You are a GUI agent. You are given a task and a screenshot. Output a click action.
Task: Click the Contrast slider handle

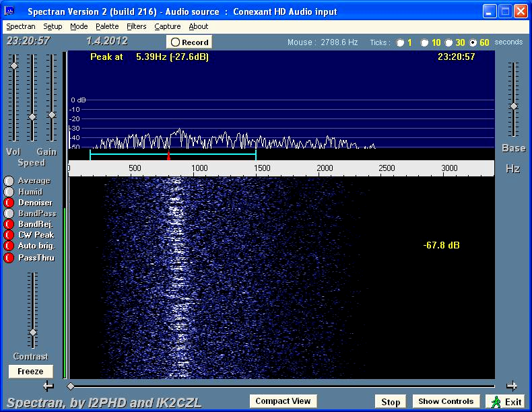[33, 333]
